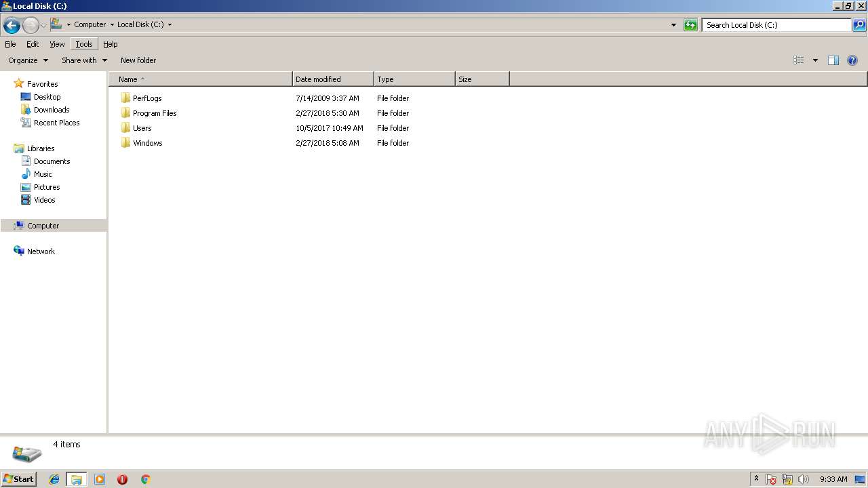868x488 pixels.
Task: Sort by Date modified column header
Action: tap(333, 79)
